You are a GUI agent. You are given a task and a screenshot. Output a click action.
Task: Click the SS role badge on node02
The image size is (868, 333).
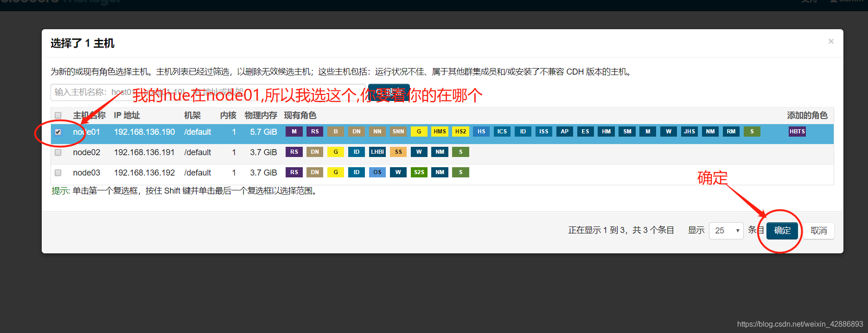(398, 152)
